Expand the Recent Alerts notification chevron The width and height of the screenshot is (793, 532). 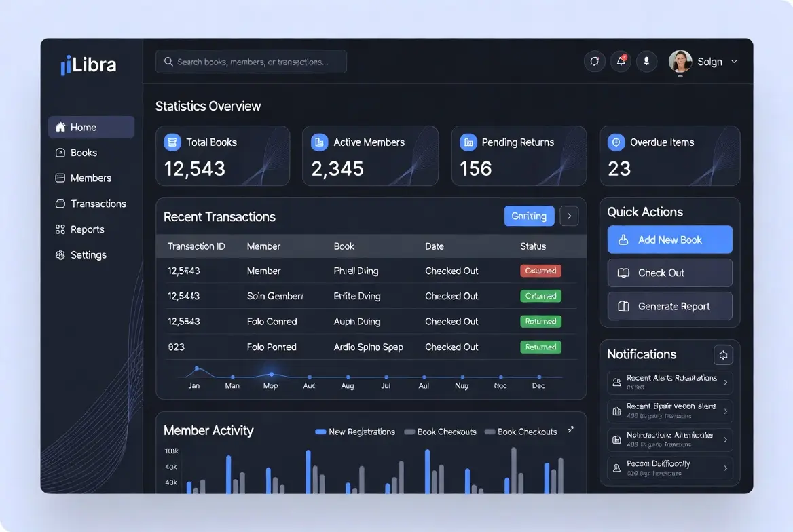click(725, 383)
